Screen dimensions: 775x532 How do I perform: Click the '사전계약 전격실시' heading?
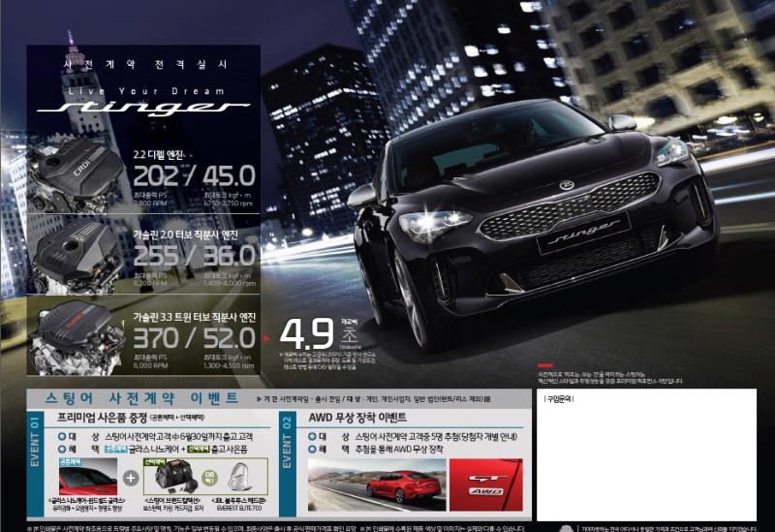pos(146,65)
